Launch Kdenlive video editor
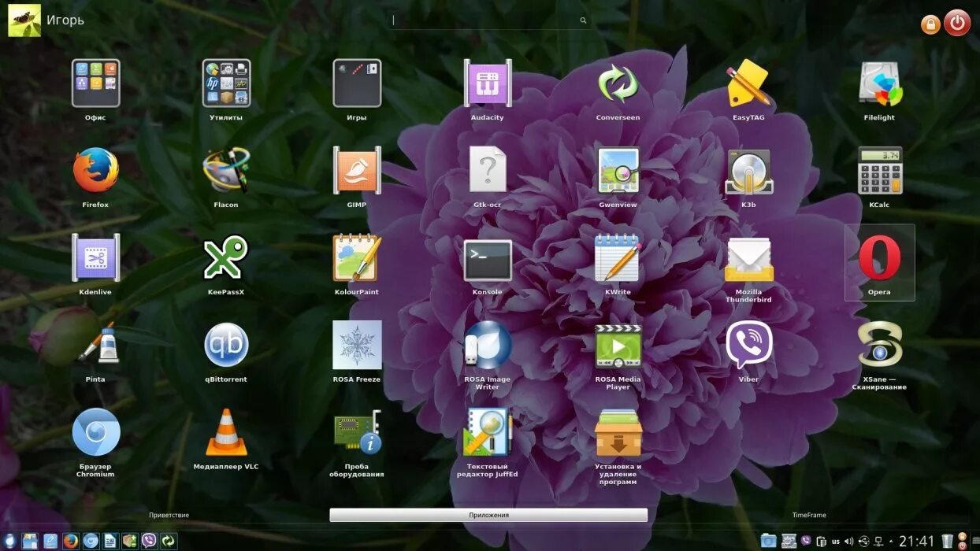Screen dimensions: 980x551 point(95,258)
